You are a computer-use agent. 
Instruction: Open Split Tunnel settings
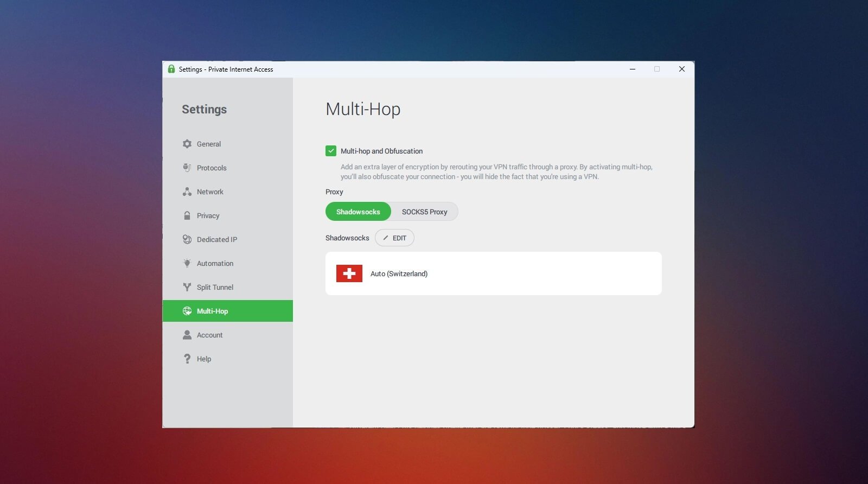(x=228, y=287)
